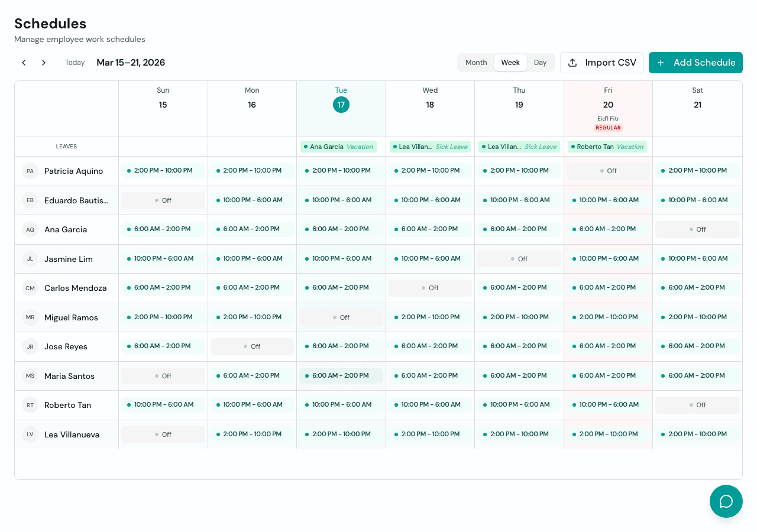Click Ana Garcia's Saturday Off cell
757x532 pixels.
pos(697,229)
